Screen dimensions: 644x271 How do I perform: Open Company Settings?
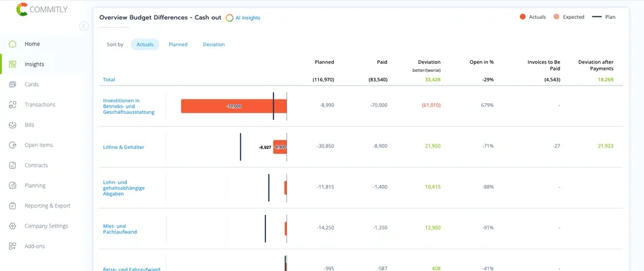pos(46,226)
